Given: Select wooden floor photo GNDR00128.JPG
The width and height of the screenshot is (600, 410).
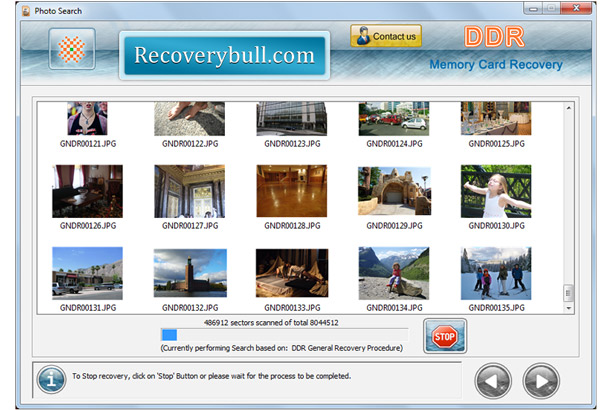Looking at the screenshot, I should pyautogui.click(x=292, y=191).
